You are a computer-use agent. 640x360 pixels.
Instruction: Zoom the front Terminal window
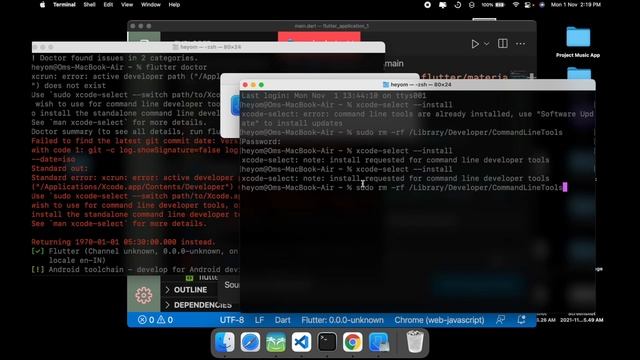tap(261, 85)
